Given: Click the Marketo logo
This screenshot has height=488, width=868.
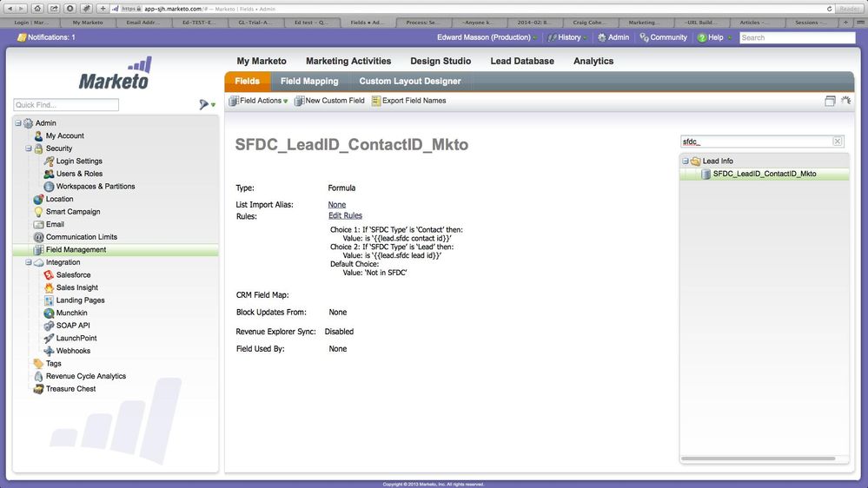Looking at the screenshot, I should [x=116, y=73].
